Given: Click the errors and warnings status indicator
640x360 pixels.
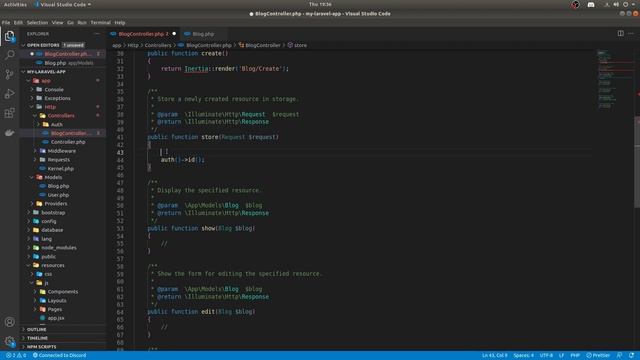Looking at the screenshot, I should click(16, 356).
